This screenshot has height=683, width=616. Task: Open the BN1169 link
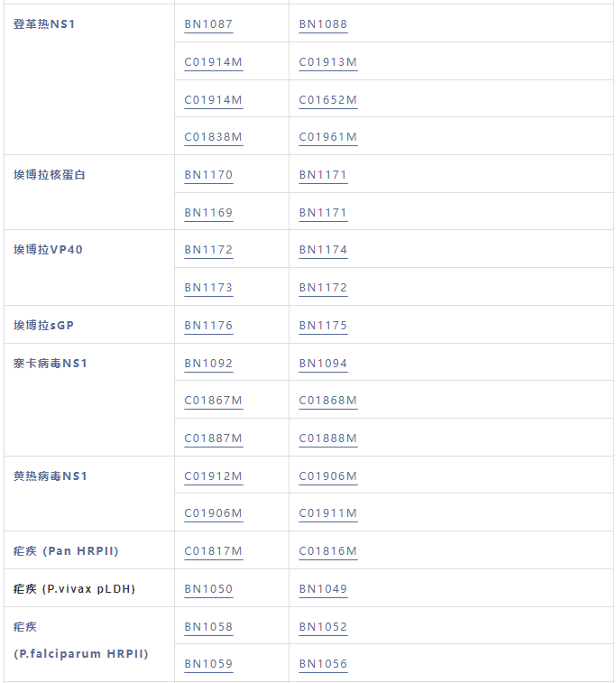[208, 213]
